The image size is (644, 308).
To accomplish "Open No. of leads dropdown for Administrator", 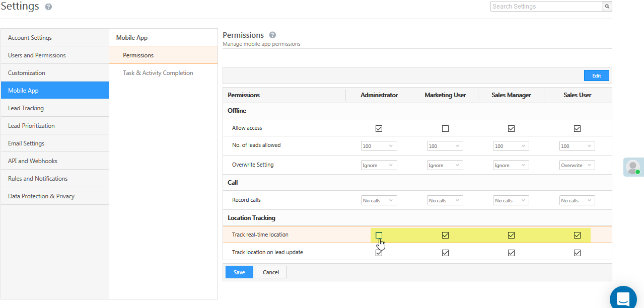I will (379, 146).
